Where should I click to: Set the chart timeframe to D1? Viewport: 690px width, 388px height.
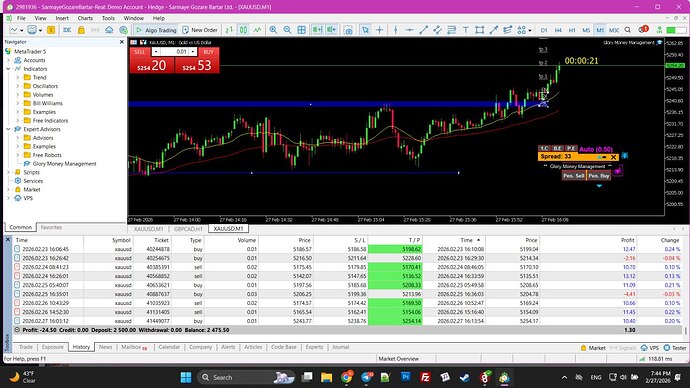tap(544, 30)
